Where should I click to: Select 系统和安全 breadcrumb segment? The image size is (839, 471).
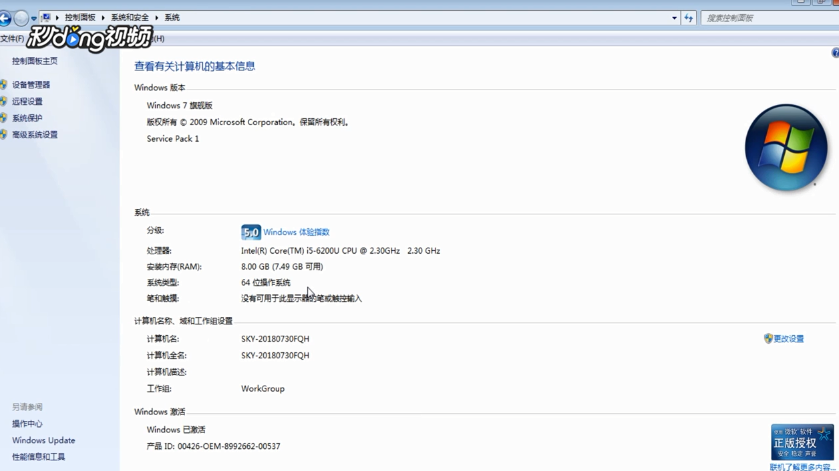(130, 18)
